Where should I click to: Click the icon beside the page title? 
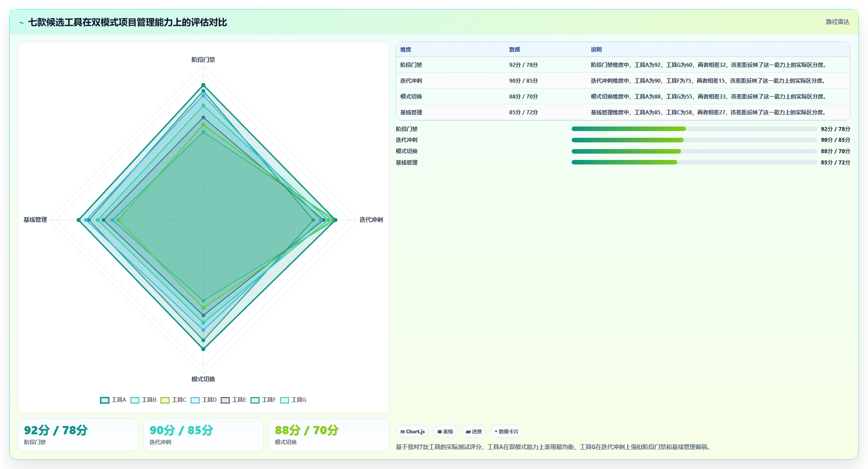coord(21,23)
